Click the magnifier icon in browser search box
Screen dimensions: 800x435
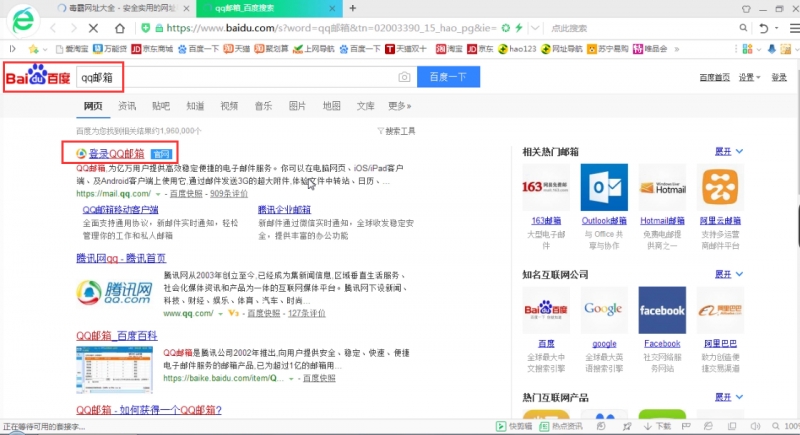(x=743, y=28)
